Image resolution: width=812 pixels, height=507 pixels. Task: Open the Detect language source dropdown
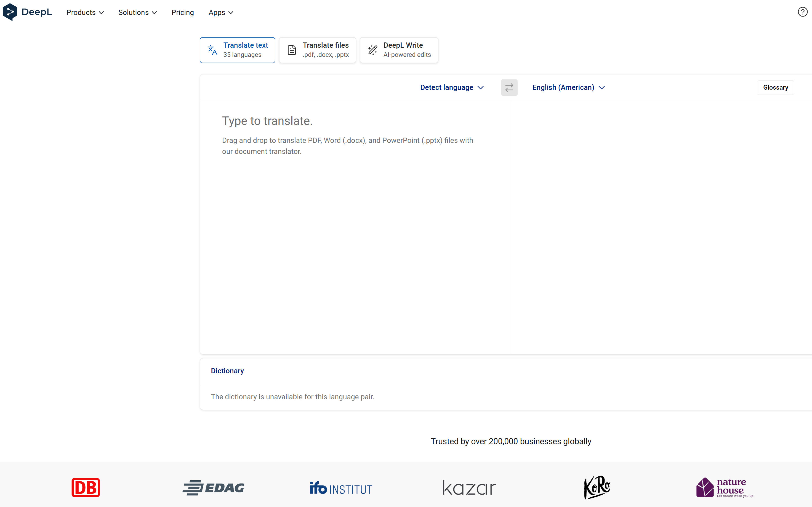pos(452,87)
